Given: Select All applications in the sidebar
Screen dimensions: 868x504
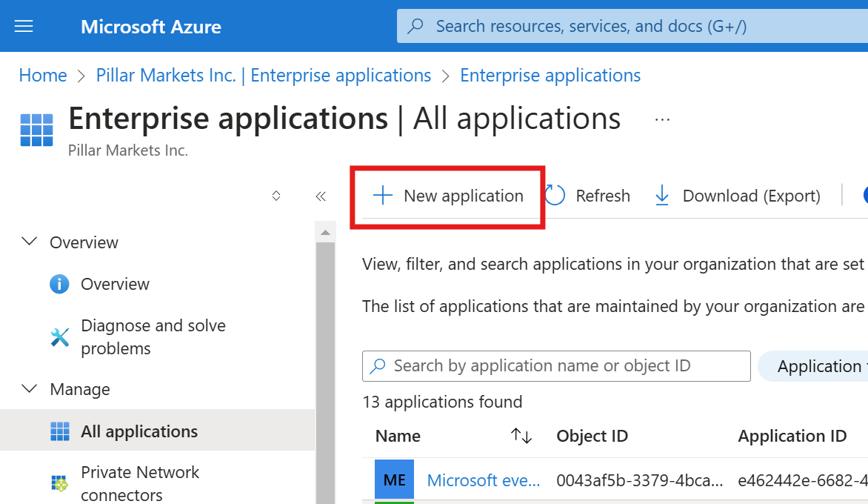Looking at the screenshot, I should pyautogui.click(x=138, y=431).
